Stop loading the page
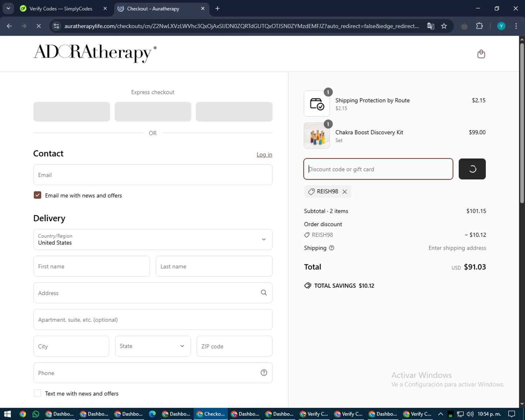This screenshot has height=420, width=525. point(38,26)
